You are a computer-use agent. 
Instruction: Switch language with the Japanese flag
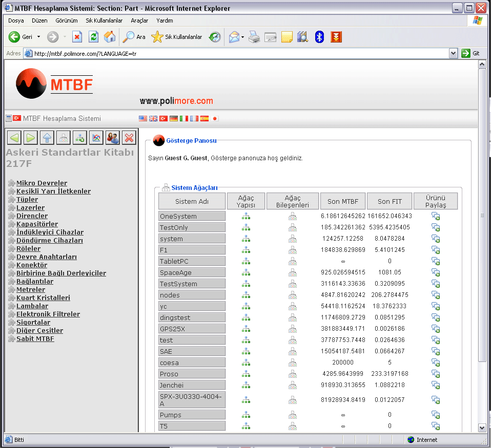click(x=215, y=119)
